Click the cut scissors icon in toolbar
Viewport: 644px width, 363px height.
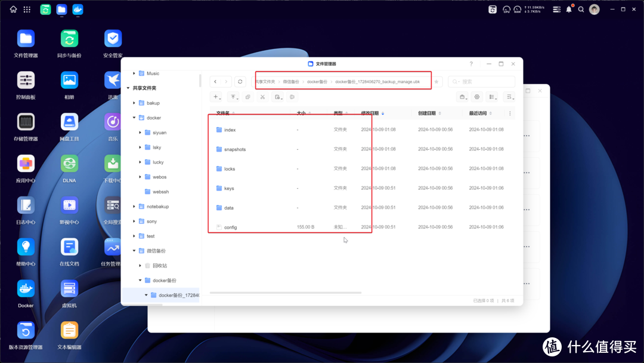262,97
